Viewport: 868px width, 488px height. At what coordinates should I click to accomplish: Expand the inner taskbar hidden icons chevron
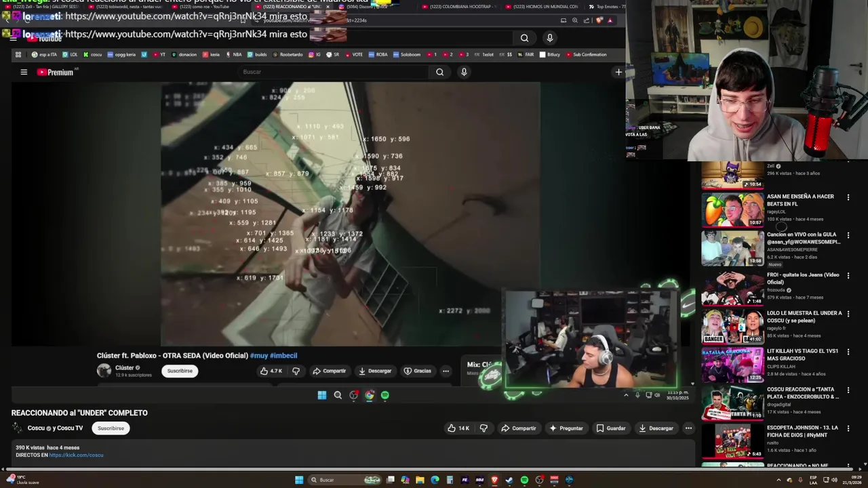pyautogui.click(x=626, y=395)
